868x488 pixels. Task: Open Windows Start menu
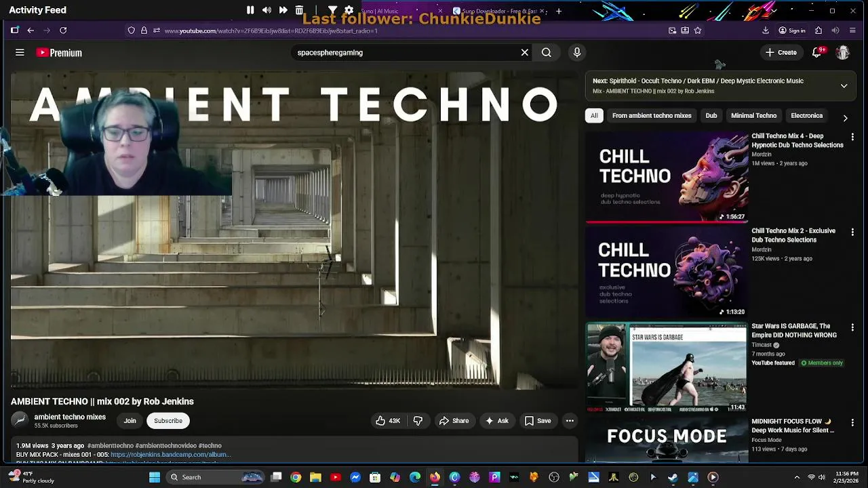[155, 477]
